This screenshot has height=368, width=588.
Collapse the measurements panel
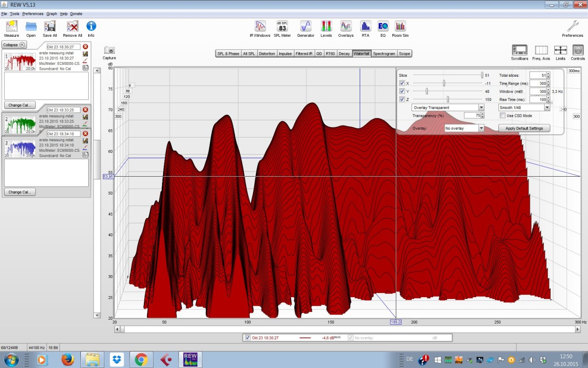coord(14,45)
